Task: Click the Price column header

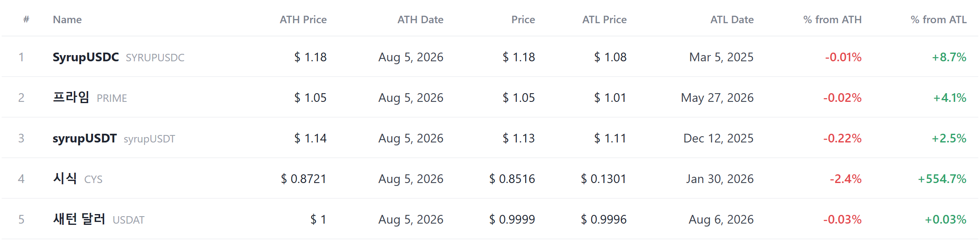Action: (x=523, y=19)
